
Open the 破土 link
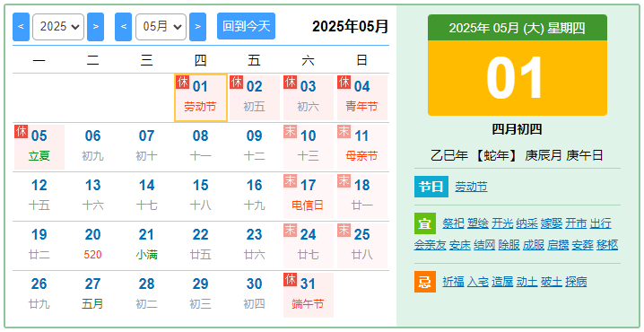click(552, 282)
